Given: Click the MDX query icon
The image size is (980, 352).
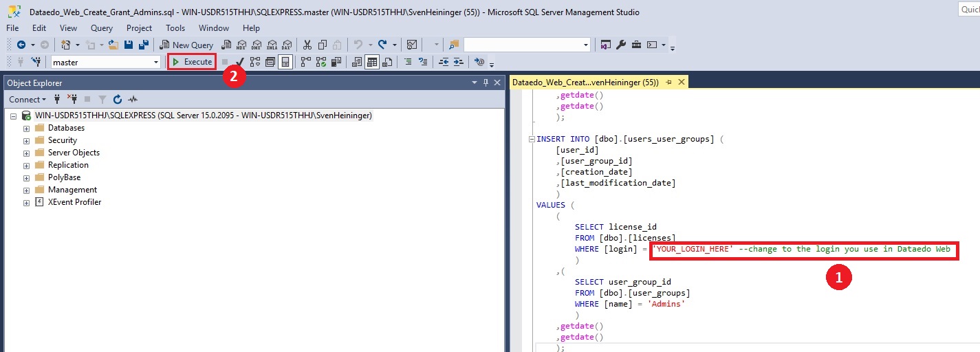Looking at the screenshot, I should click(x=241, y=45).
